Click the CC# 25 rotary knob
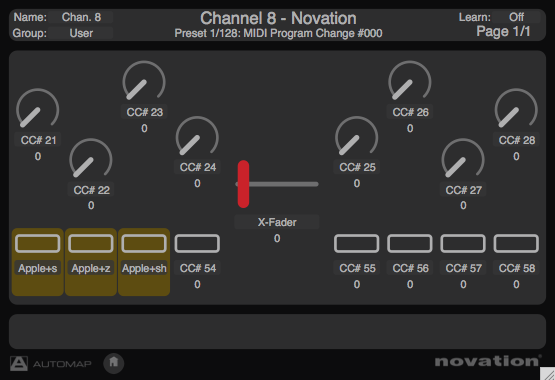 click(356, 136)
